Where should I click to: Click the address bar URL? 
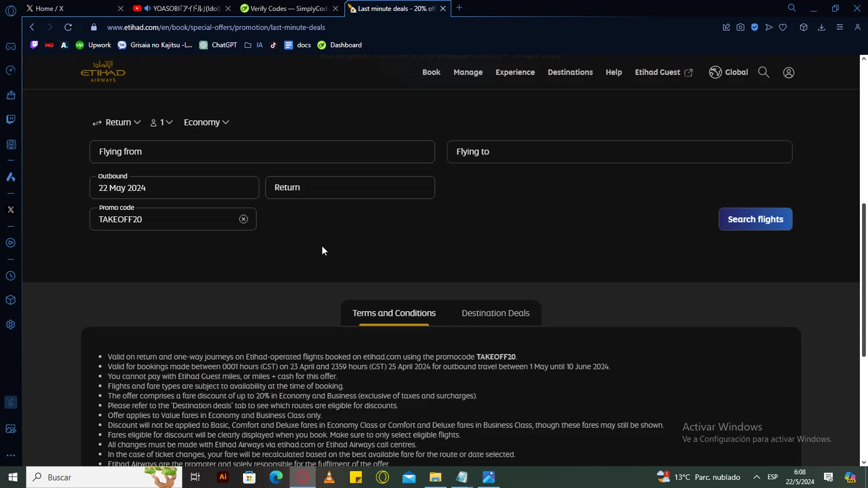(x=216, y=27)
